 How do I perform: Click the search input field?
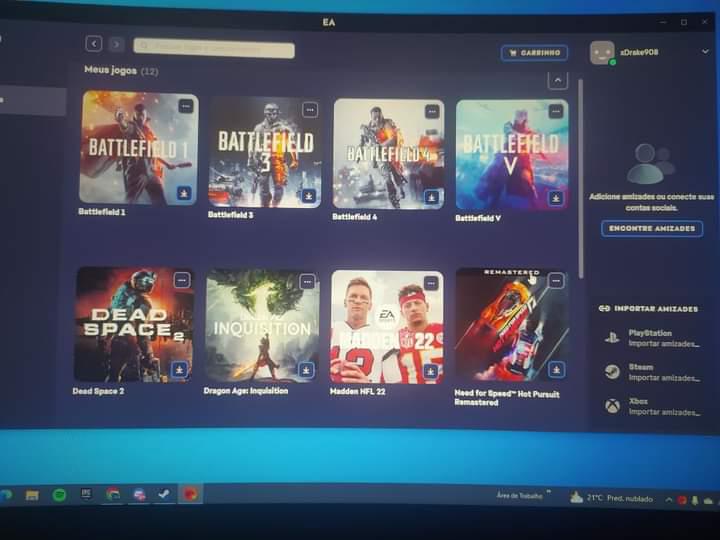click(214, 48)
